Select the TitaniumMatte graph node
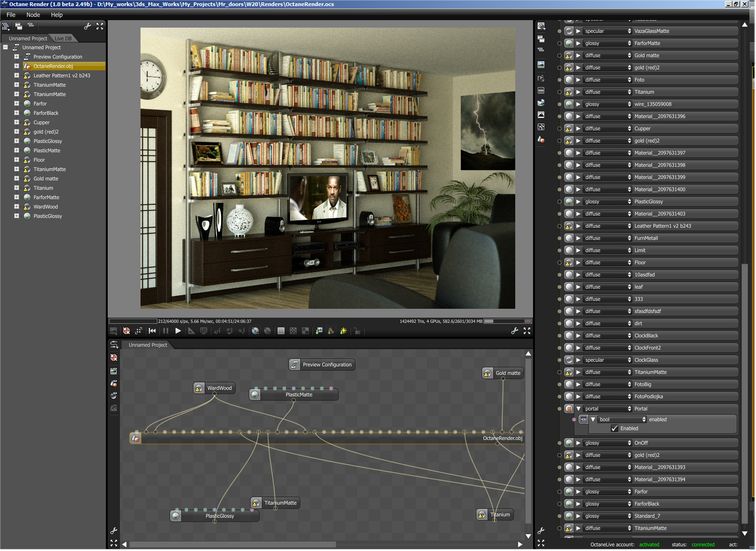 [275, 503]
